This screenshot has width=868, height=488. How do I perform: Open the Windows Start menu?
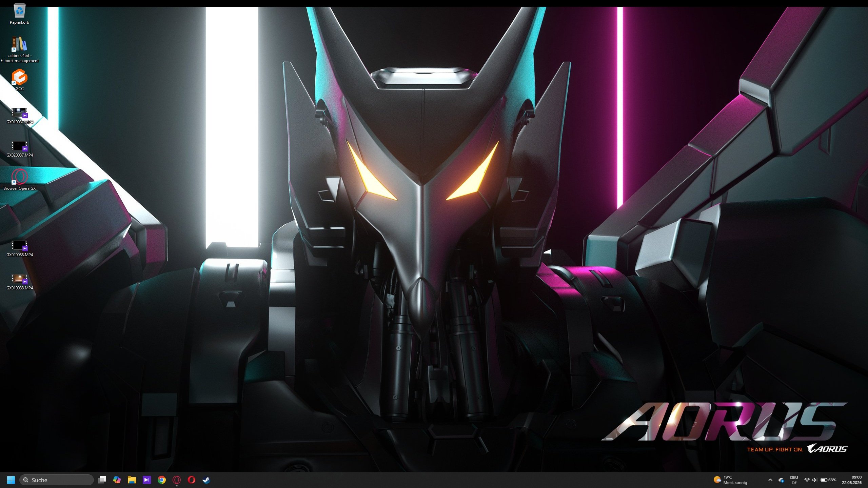(11, 480)
